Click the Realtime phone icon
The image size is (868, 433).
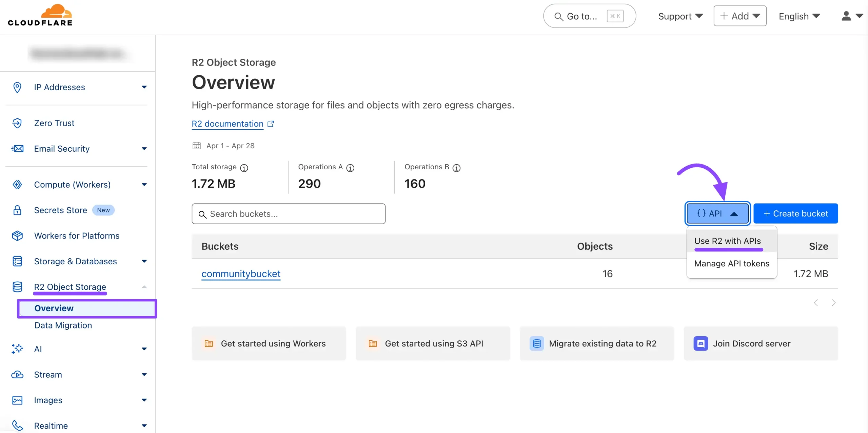click(17, 426)
